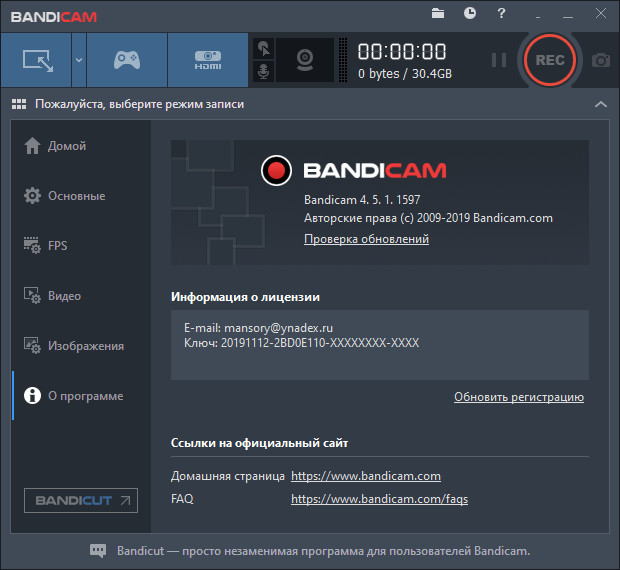The image size is (620, 570).
Task: Launch Bandicut from the sidebar button
Action: (x=81, y=500)
